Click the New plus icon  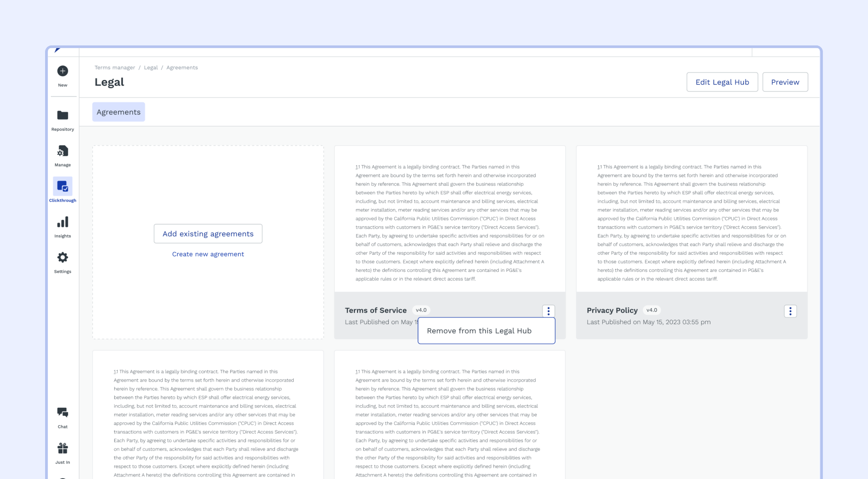pyautogui.click(x=62, y=71)
